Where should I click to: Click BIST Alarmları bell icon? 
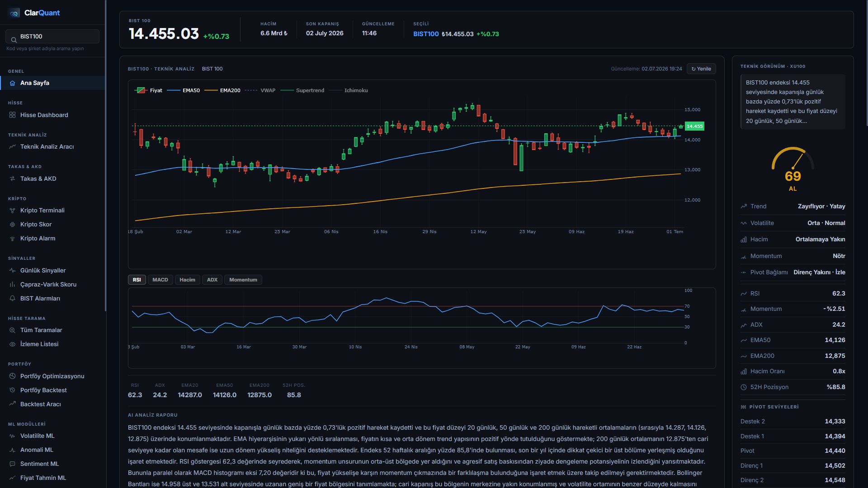tap(12, 299)
